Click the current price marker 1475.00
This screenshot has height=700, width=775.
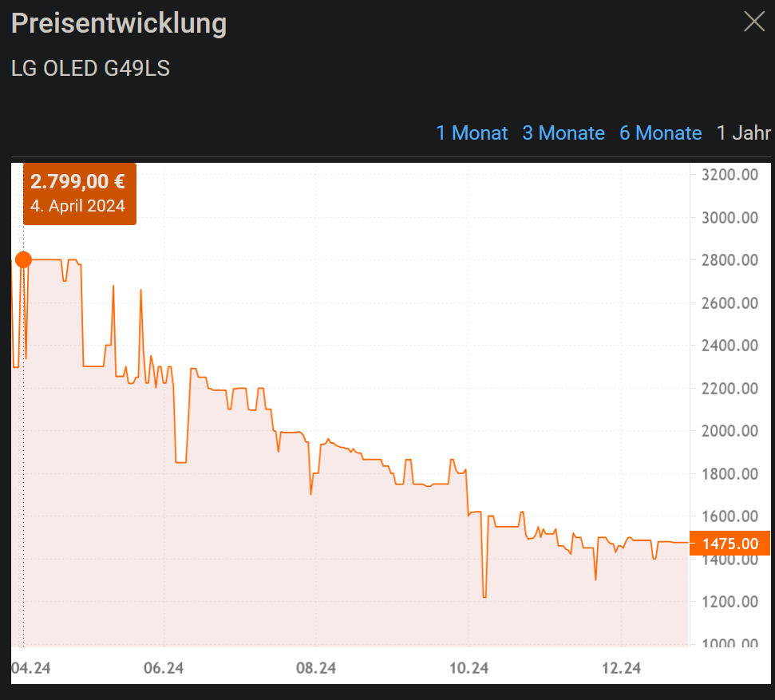(730, 544)
